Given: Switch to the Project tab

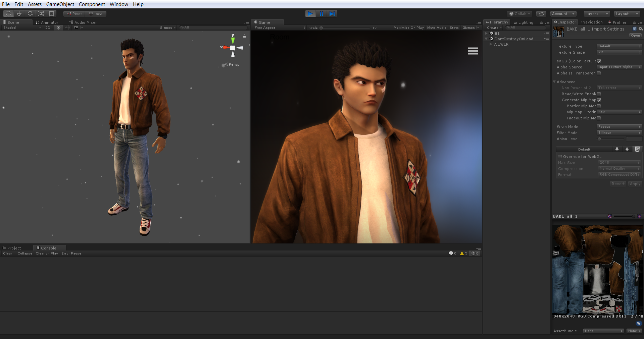Looking at the screenshot, I should [x=12, y=248].
